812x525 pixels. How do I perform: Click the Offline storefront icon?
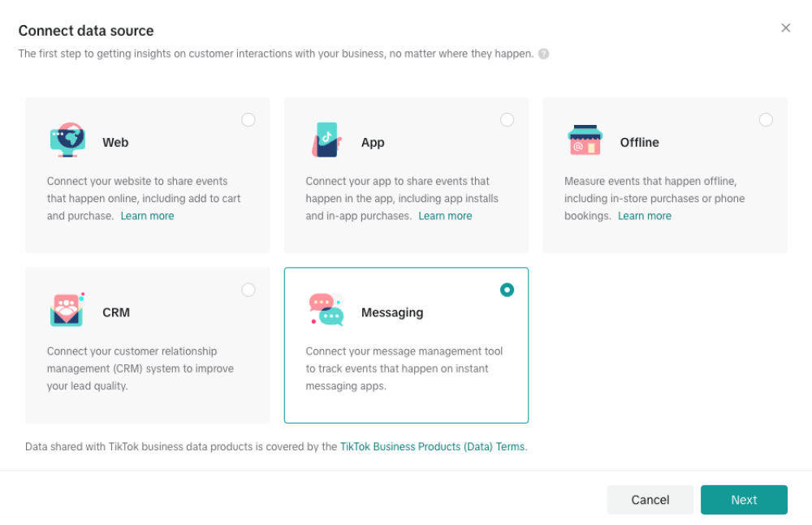click(x=585, y=140)
